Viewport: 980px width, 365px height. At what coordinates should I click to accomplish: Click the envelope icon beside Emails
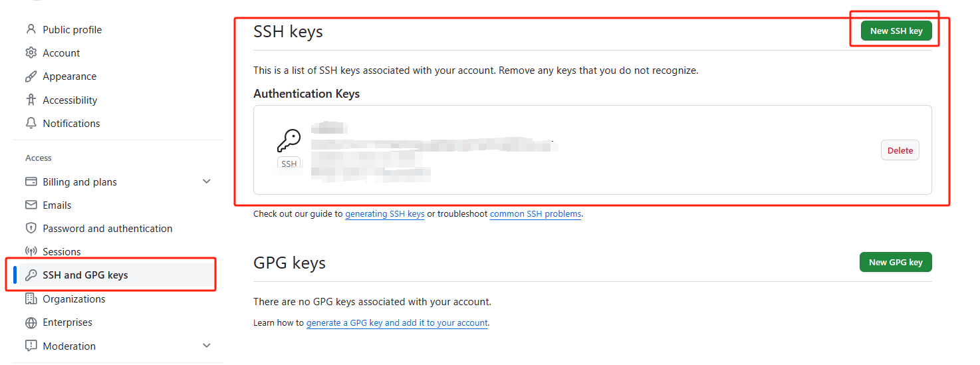[x=31, y=205]
